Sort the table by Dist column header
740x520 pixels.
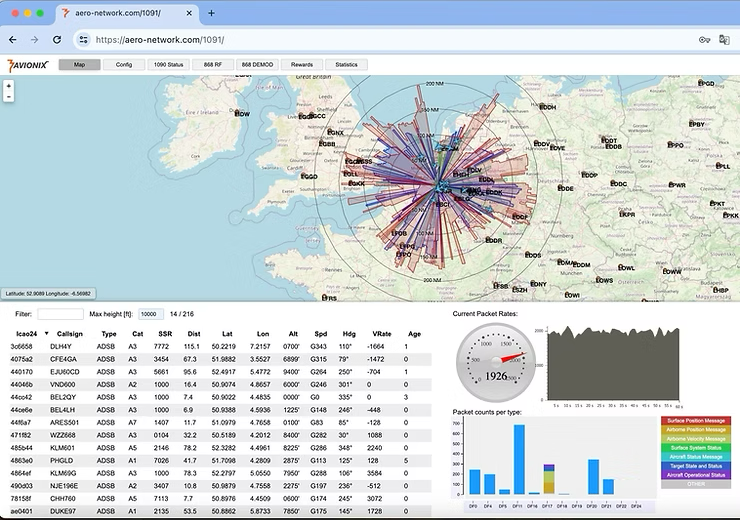pyautogui.click(x=192, y=333)
